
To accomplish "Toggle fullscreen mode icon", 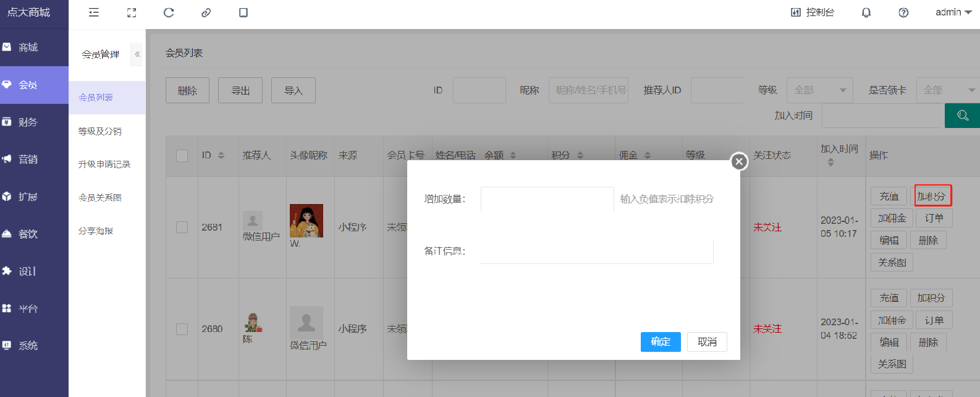I will point(132,12).
